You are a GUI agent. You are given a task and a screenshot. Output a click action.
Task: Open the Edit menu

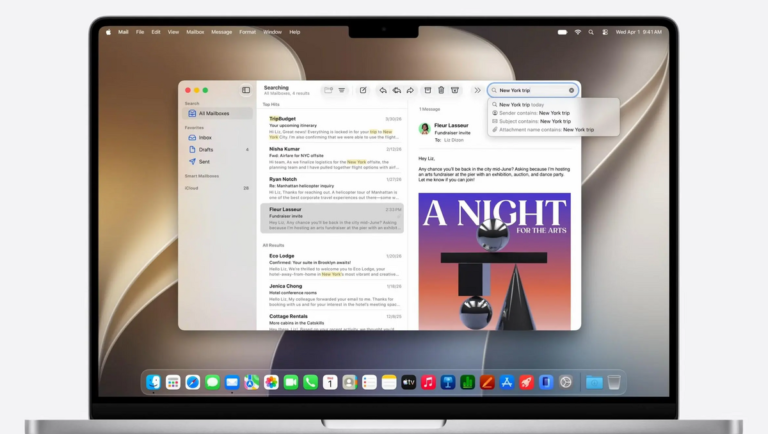pyautogui.click(x=156, y=32)
